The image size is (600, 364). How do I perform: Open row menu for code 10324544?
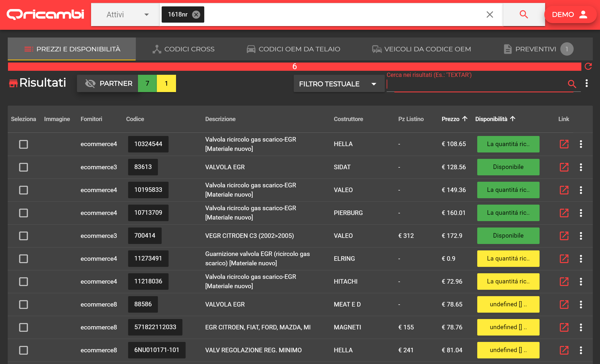[581, 144]
